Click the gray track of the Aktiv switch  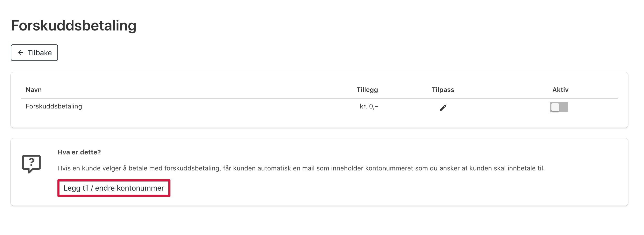pyautogui.click(x=564, y=107)
